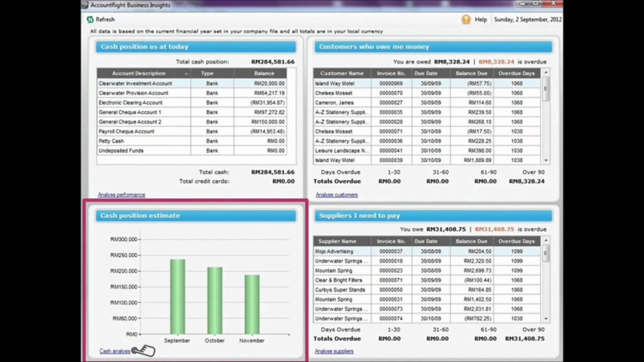Select the General Cheque Account 1 row
Image resolution: width=644 pixels, height=362 pixels.
(x=192, y=112)
